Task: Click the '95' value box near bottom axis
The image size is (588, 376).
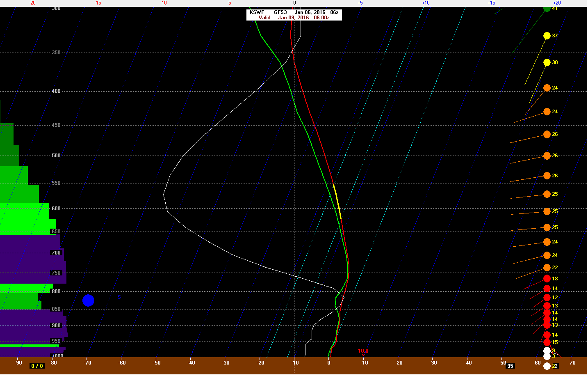Action: point(510,366)
